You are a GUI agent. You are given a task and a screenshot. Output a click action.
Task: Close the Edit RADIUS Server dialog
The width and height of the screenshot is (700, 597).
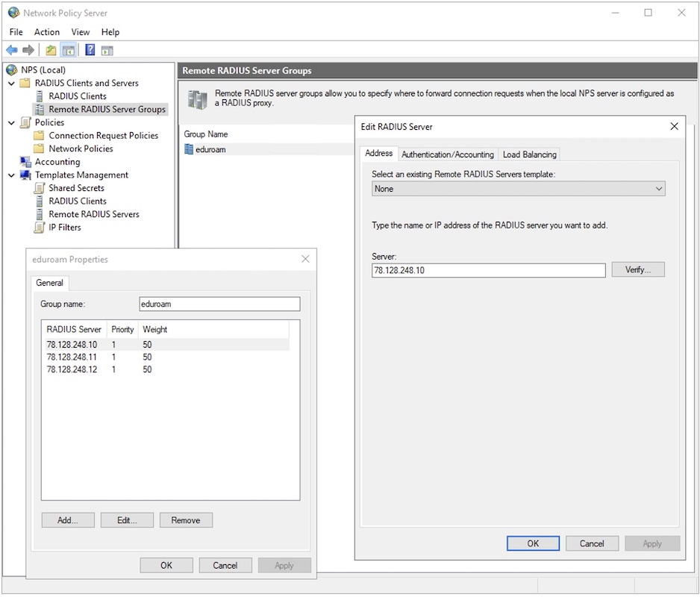click(x=674, y=126)
